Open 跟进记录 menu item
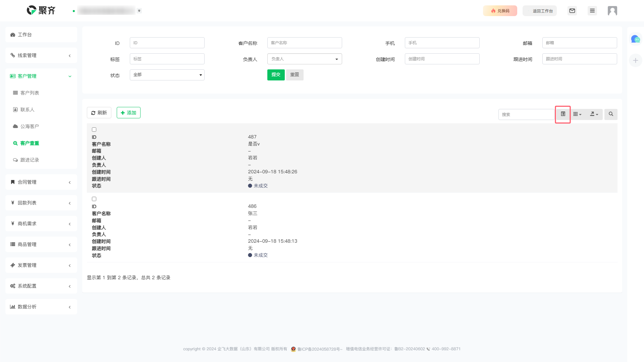Screen dimensions: 644x362 click(x=41, y=160)
